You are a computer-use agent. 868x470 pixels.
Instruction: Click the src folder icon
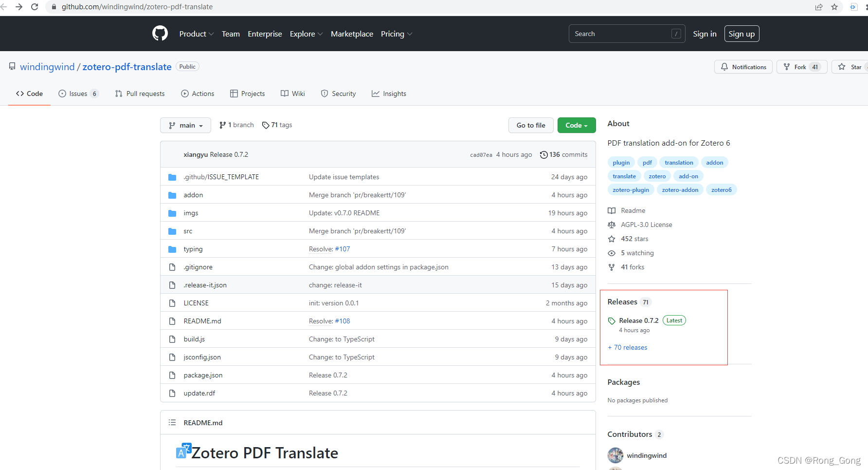(x=172, y=231)
